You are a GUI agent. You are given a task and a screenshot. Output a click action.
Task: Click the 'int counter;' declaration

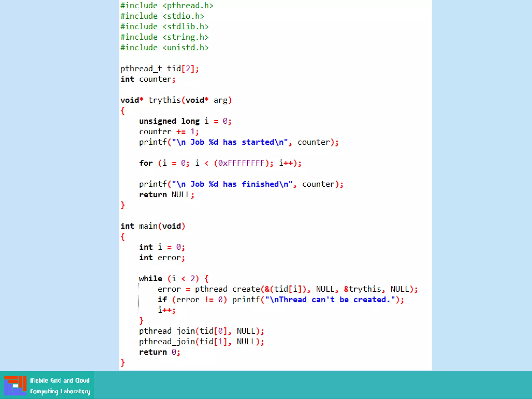[148, 79]
